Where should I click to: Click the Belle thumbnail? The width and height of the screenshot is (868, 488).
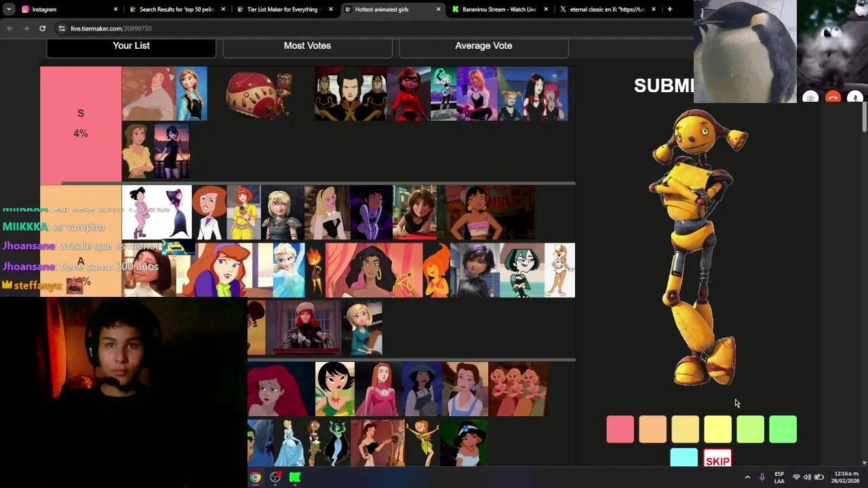[x=465, y=389]
